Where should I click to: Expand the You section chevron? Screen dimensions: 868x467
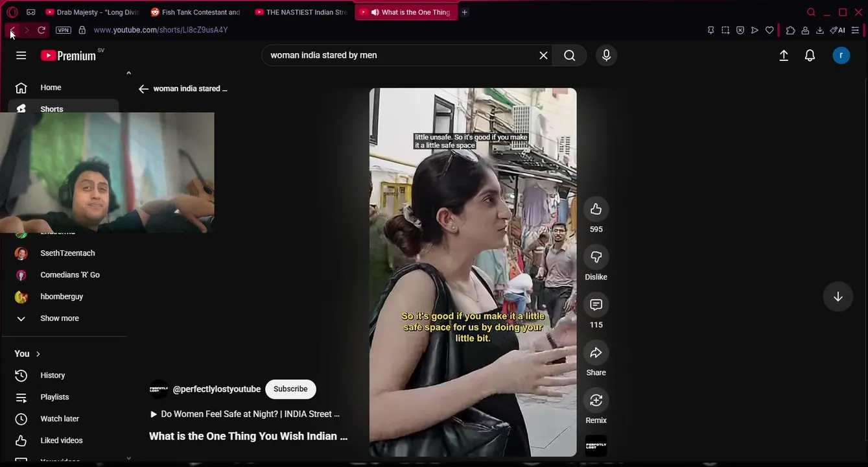38,354
